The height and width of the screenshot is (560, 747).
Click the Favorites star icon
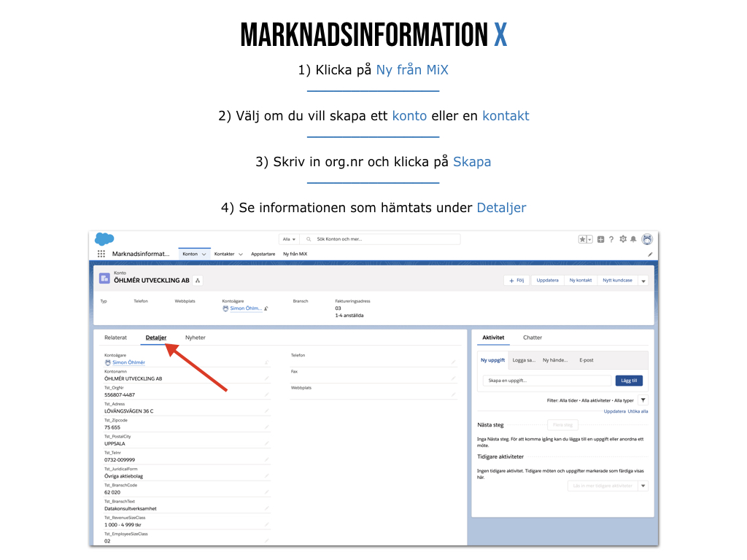[583, 239]
